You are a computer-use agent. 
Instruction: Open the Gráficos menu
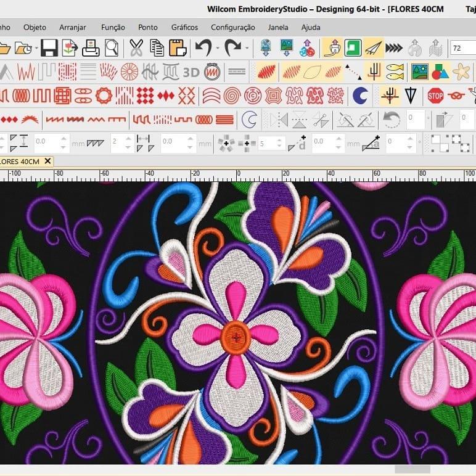pos(184,27)
